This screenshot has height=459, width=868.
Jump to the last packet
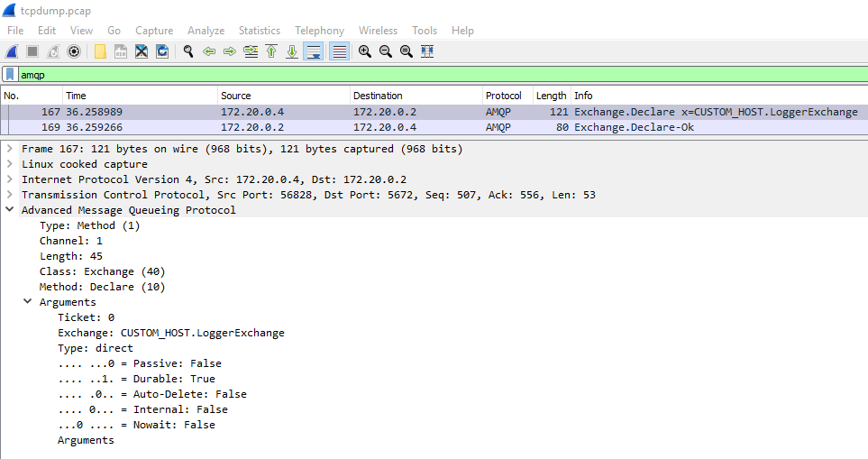pyautogui.click(x=292, y=51)
